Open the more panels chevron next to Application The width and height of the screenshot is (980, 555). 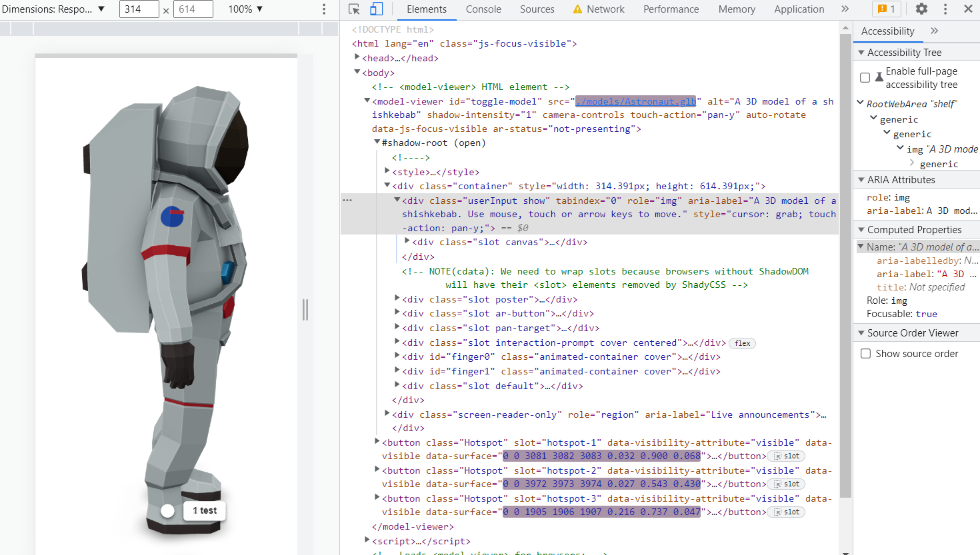click(845, 9)
